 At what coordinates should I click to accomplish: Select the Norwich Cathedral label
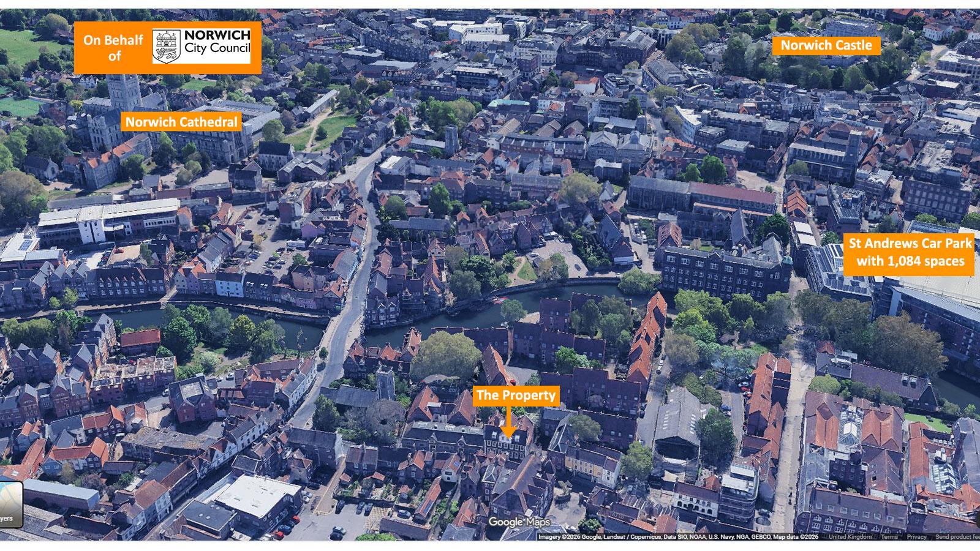(181, 122)
